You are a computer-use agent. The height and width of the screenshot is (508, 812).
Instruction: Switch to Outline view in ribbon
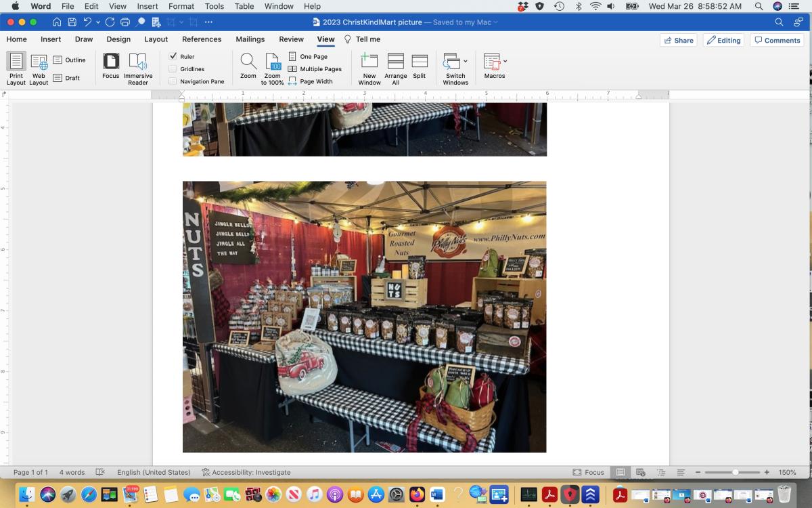coord(69,60)
